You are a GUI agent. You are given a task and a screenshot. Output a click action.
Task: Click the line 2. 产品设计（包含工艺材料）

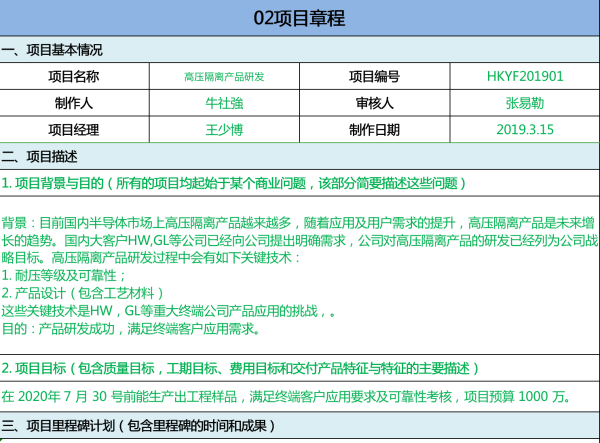[83, 293]
